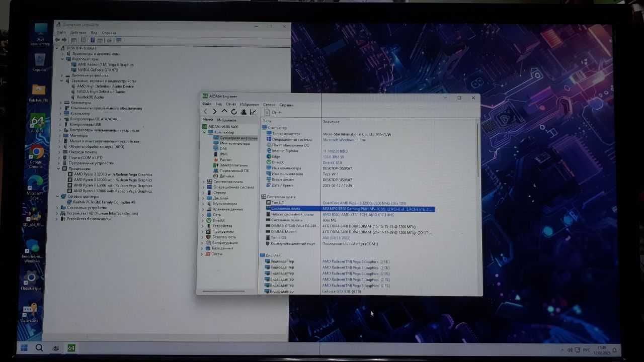Click the scan hardware monitor toolbar icon
The width and height of the screenshot is (644, 362).
(x=119, y=40)
